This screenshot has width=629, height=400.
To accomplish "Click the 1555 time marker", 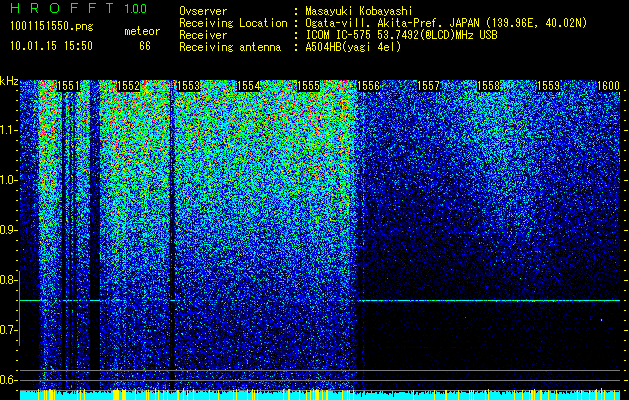I will (308, 86).
